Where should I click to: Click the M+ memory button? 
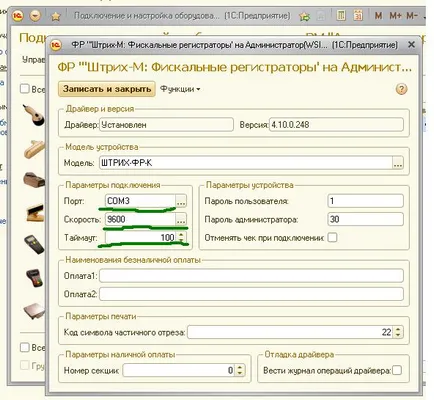coord(395,16)
